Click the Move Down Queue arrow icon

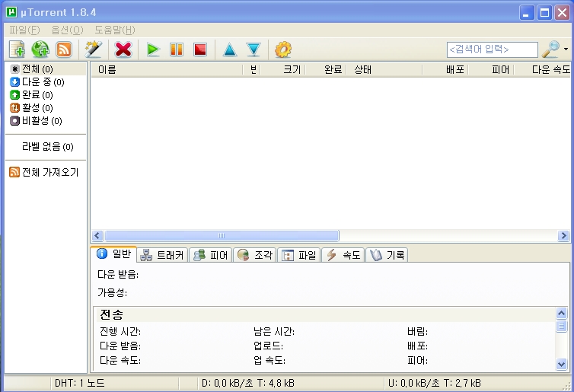coord(254,49)
